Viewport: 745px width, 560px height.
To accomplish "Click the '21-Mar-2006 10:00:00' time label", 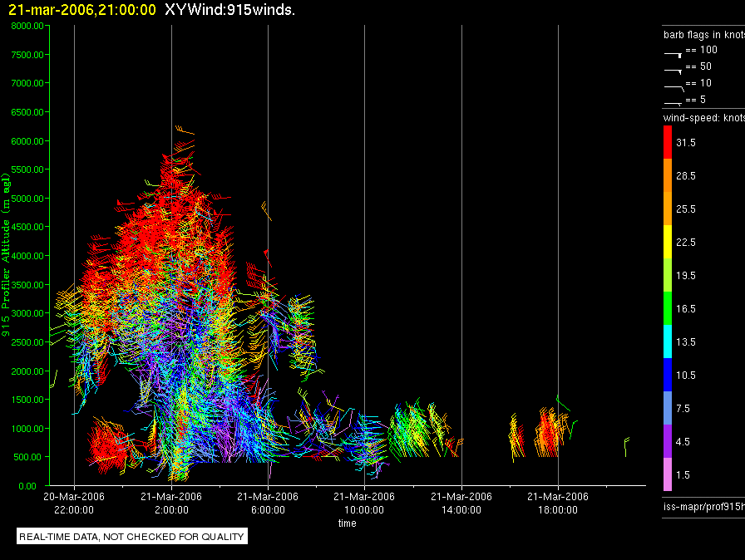I will (364, 503).
